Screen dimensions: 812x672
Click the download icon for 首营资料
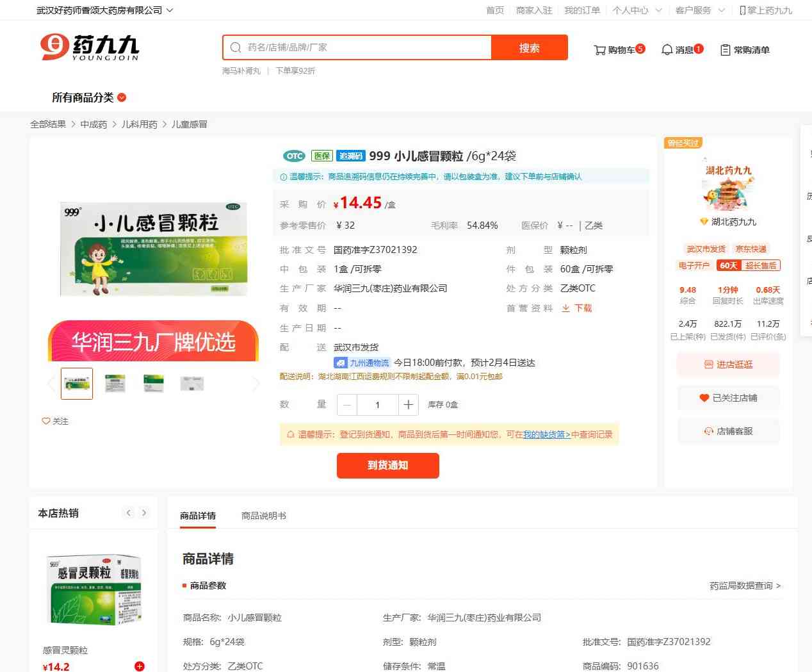pos(566,308)
